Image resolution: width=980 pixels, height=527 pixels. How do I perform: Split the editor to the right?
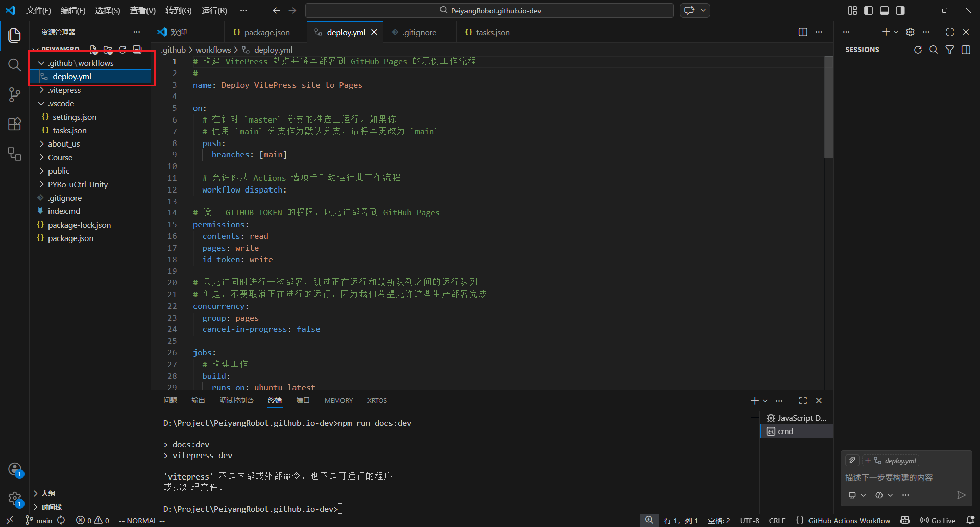803,32
